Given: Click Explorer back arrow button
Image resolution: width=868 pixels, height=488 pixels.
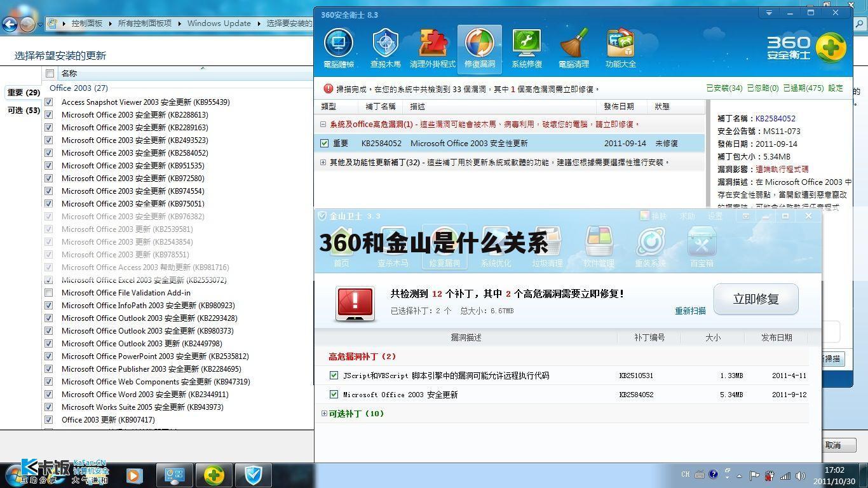Looking at the screenshot, I should click(x=10, y=24).
